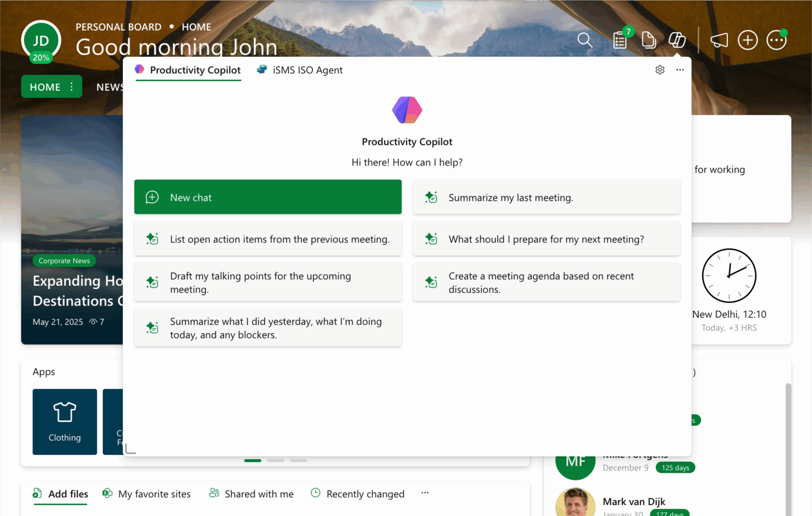Image resolution: width=812 pixels, height=516 pixels.
Task: Open the Clothing app tile
Action: pos(65,421)
